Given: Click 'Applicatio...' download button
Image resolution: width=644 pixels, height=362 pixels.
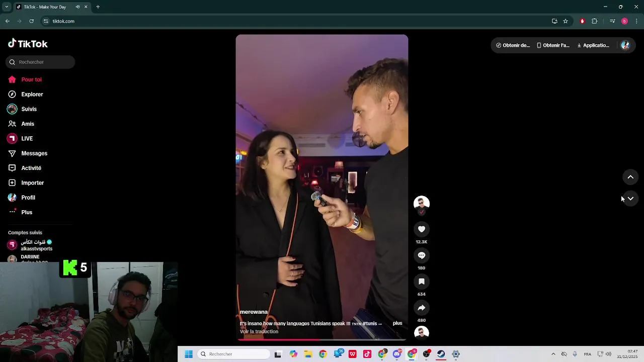Looking at the screenshot, I should 593,45.
